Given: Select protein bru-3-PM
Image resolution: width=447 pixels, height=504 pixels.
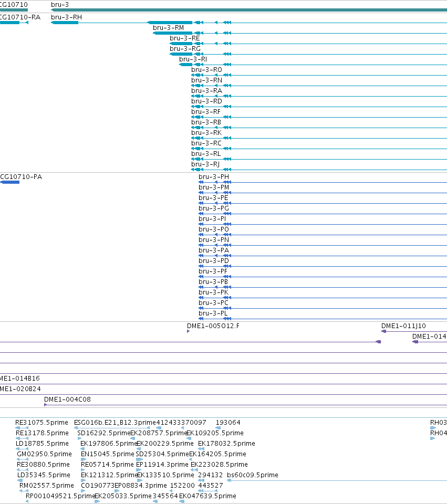Looking at the screenshot, I should 214,187.
